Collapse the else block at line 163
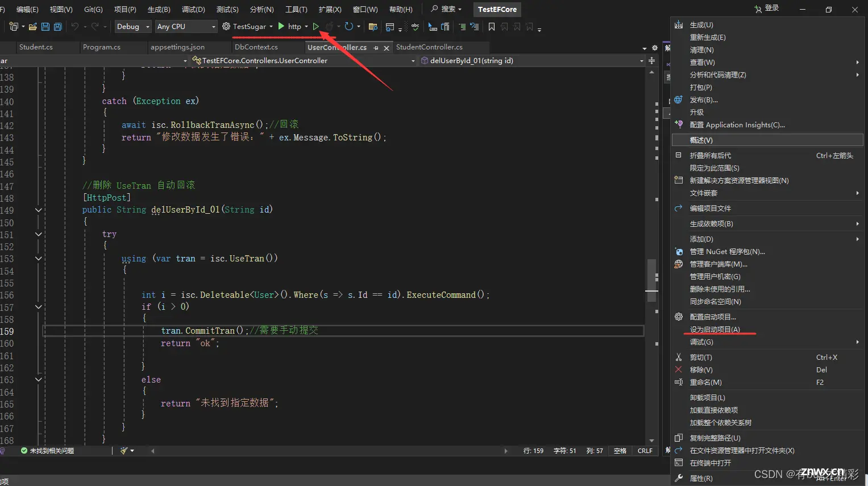The width and height of the screenshot is (868, 486). tap(39, 380)
